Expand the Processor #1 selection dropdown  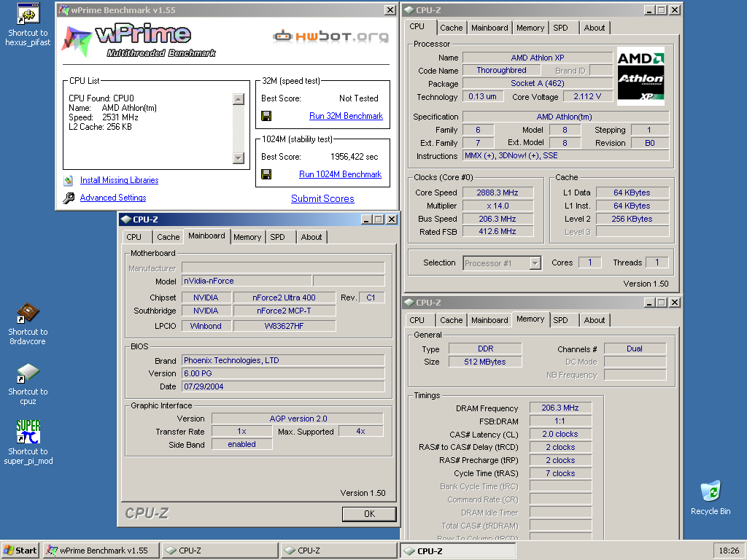click(535, 262)
